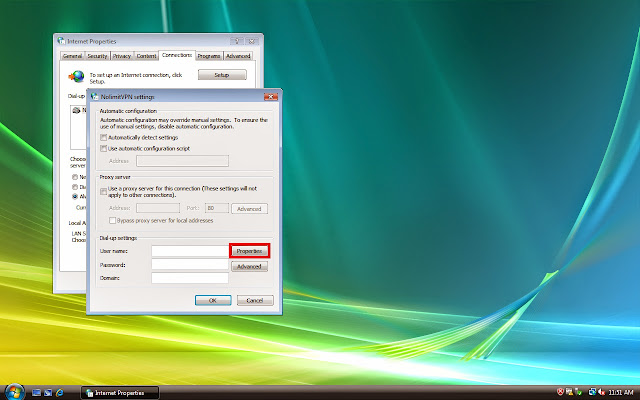Click the 11:51 AM system clock

[x=620, y=392]
